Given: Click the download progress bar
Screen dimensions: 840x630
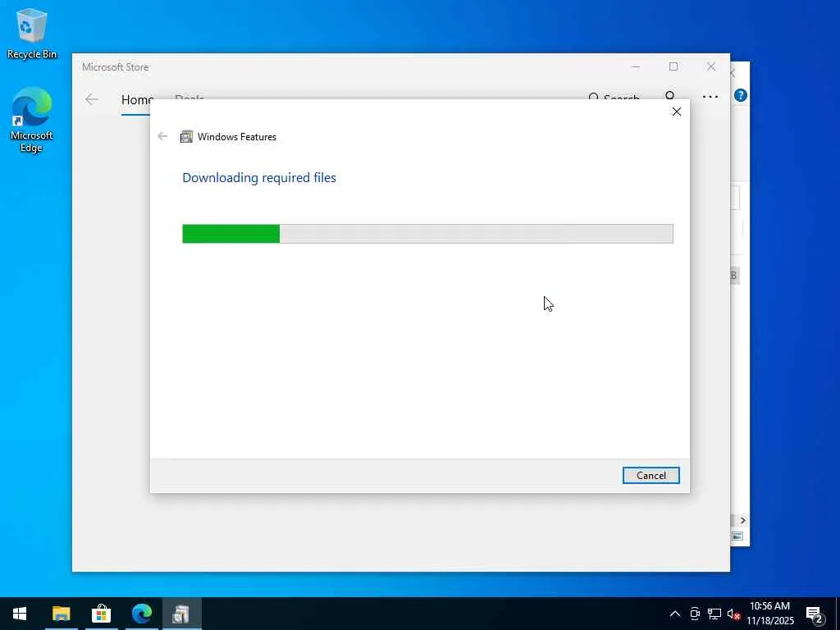Looking at the screenshot, I should (427, 234).
